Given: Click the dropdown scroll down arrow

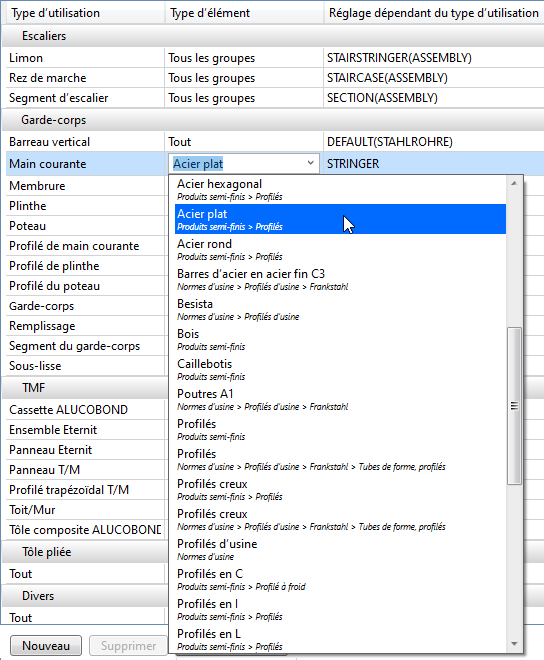Looking at the screenshot, I should coord(514,644).
